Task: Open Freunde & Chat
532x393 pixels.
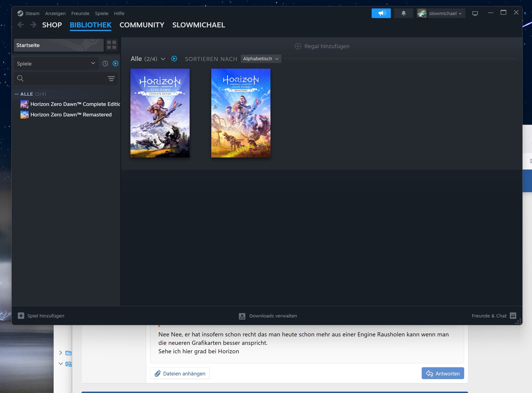Action: click(494, 316)
